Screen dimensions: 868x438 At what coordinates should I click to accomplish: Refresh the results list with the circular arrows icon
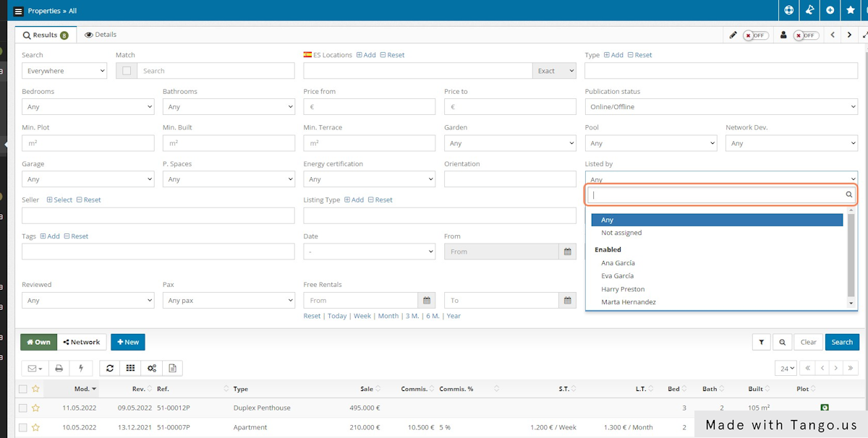tap(109, 368)
